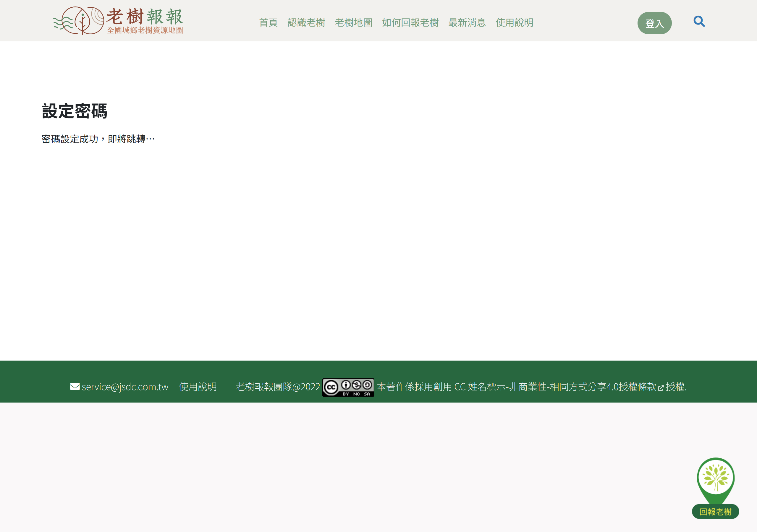
Task: Click the 登入 button
Action: coord(654,23)
